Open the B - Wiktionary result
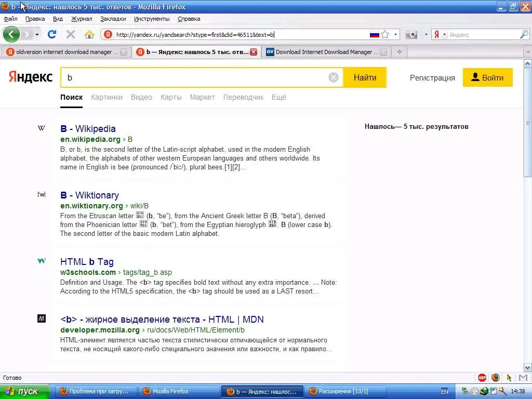532x399 pixels. click(89, 195)
